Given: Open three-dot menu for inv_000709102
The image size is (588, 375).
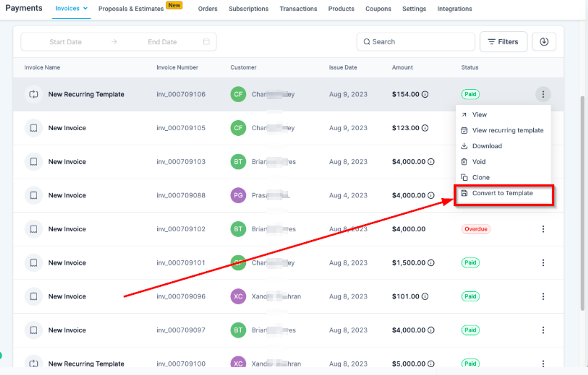Looking at the screenshot, I should coord(543,229).
